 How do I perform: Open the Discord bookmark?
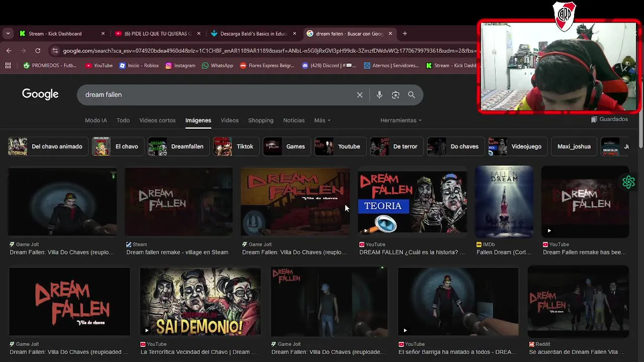click(329, 65)
